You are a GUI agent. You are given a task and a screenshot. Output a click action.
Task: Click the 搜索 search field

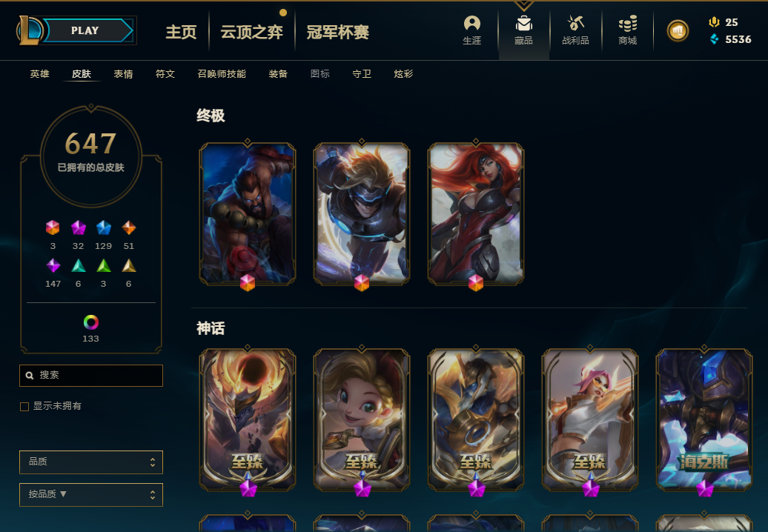point(91,376)
